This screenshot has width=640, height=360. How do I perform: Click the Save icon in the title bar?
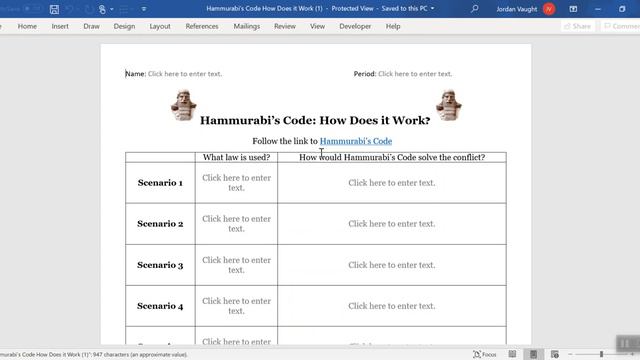point(54,9)
